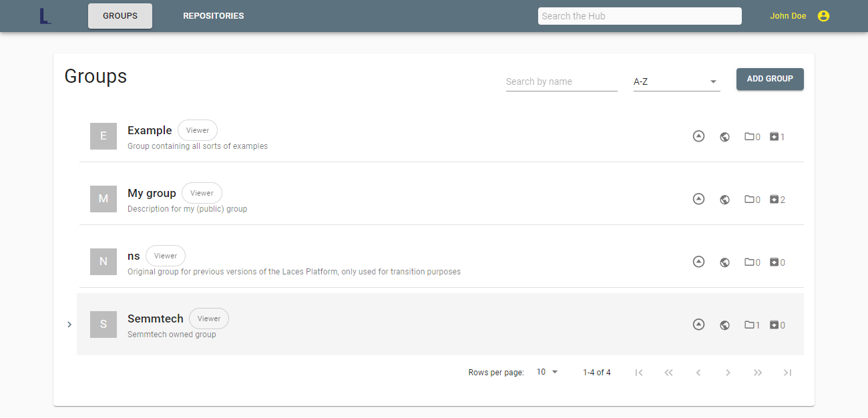Jump back several pages with double-left arrows
Image resolution: width=868 pixels, height=418 pixels.
tap(668, 373)
